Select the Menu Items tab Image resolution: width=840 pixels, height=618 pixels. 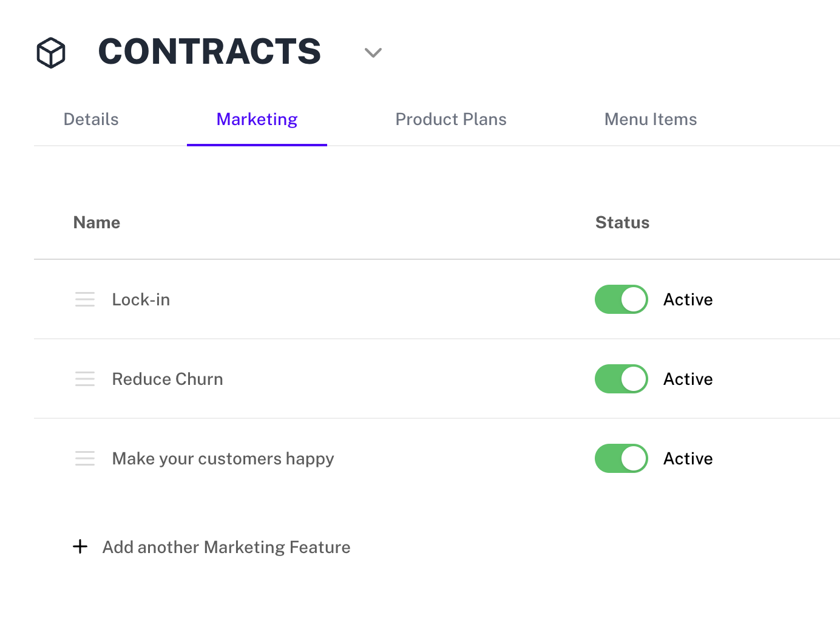click(x=650, y=119)
